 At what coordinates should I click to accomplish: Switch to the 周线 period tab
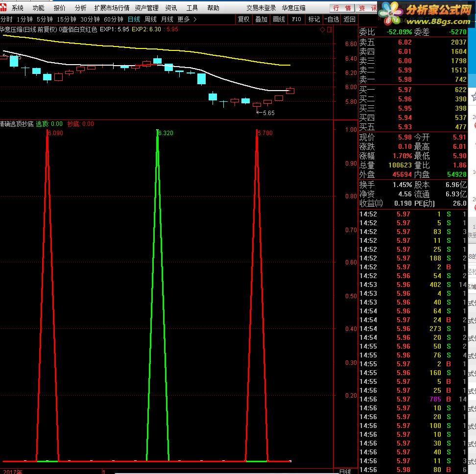click(150, 20)
